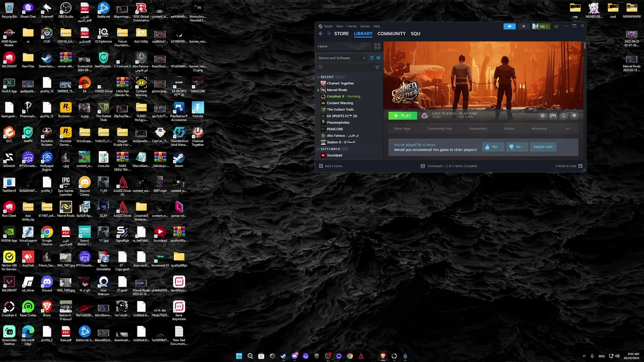
Task: Click Add a Game at bottom of Steam
Action: coord(331,166)
